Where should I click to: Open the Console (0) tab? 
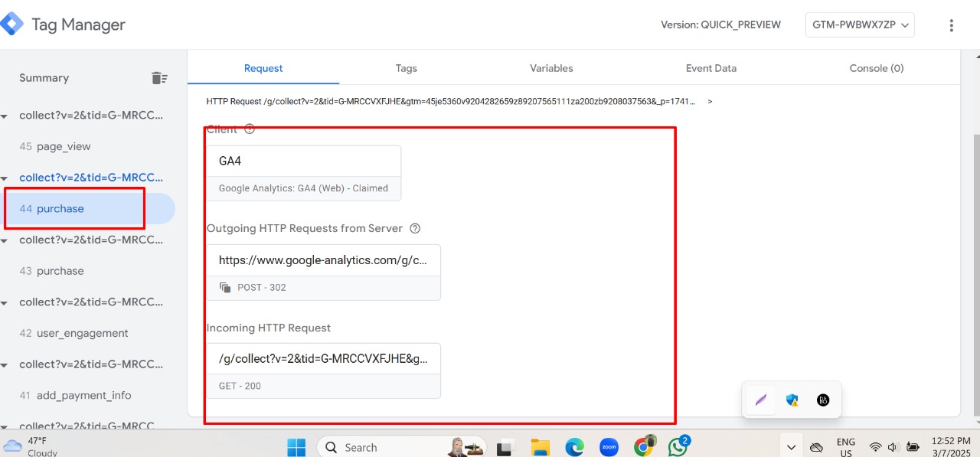tap(877, 68)
